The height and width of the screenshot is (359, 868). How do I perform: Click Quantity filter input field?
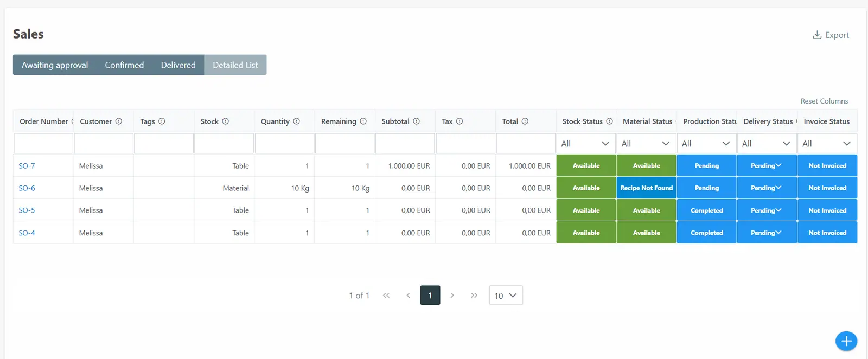tap(285, 144)
